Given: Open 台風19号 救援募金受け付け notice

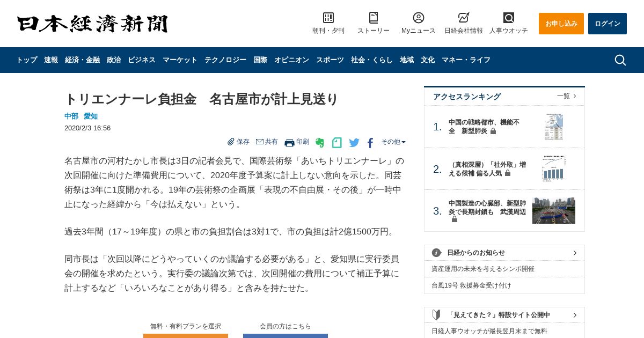Looking at the screenshot, I should pos(471,285).
